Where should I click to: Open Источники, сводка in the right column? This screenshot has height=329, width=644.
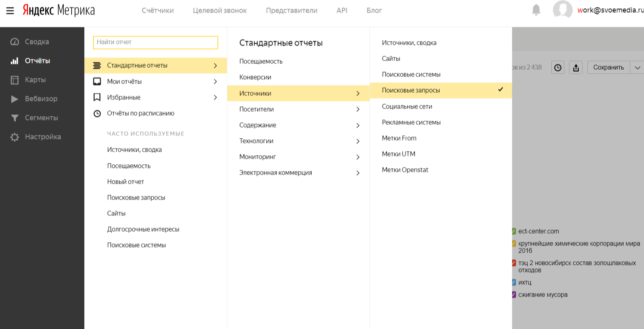click(x=409, y=43)
